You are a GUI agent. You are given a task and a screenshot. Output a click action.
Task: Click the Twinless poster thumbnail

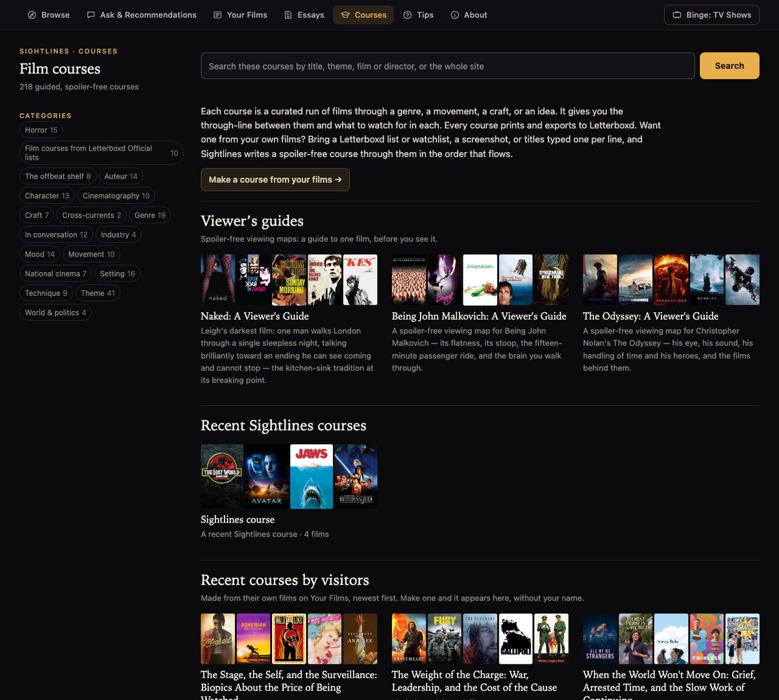point(706,639)
